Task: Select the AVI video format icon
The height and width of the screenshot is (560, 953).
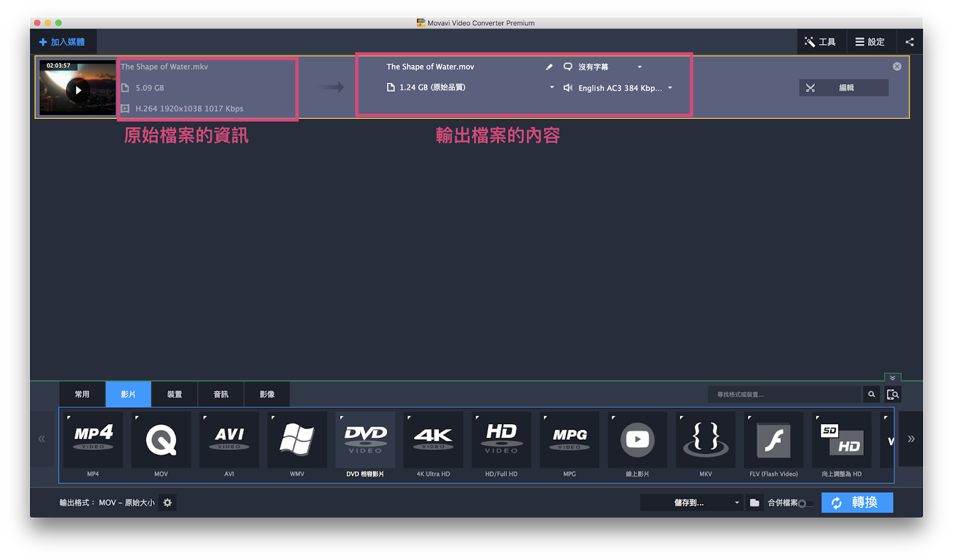Action: [229, 440]
